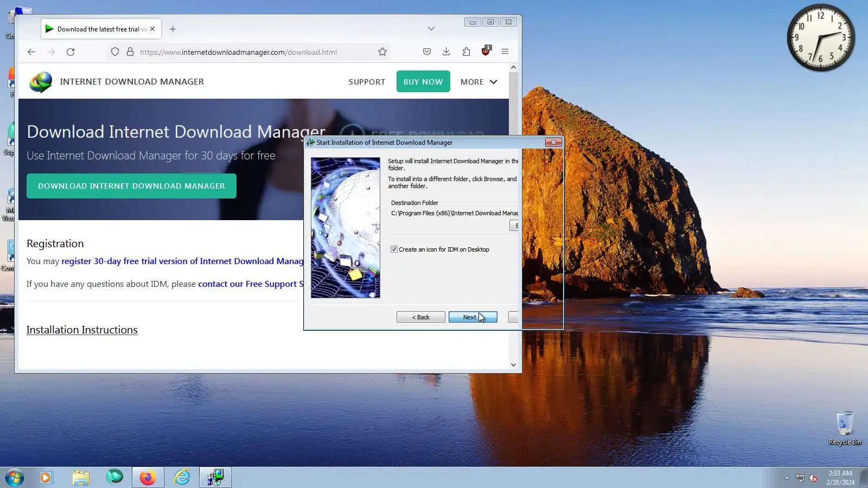Show hidden system tray icons arrow
Viewport: 868px width, 488px height.
click(x=787, y=478)
